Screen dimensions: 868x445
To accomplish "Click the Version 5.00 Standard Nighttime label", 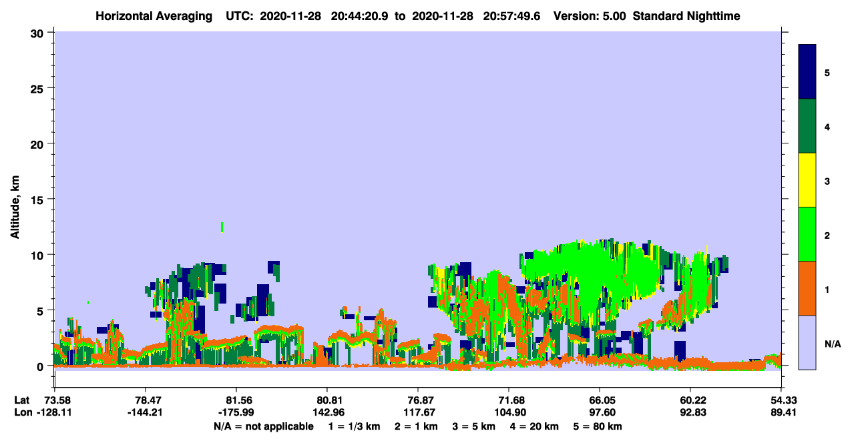I will click(x=647, y=15).
